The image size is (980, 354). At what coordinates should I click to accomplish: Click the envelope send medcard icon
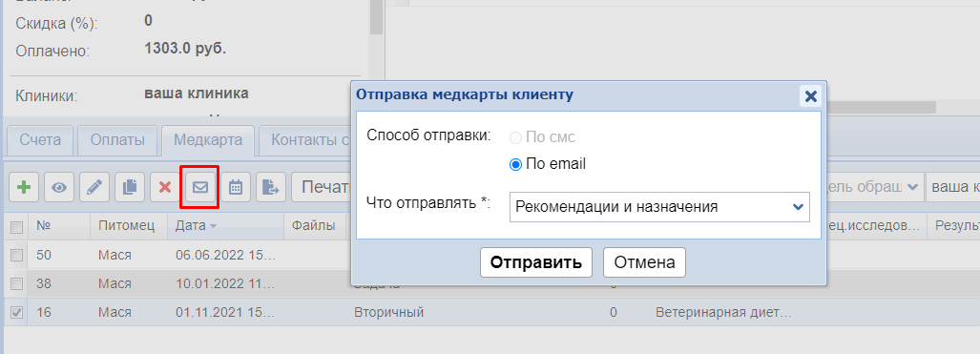click(200, 187)
